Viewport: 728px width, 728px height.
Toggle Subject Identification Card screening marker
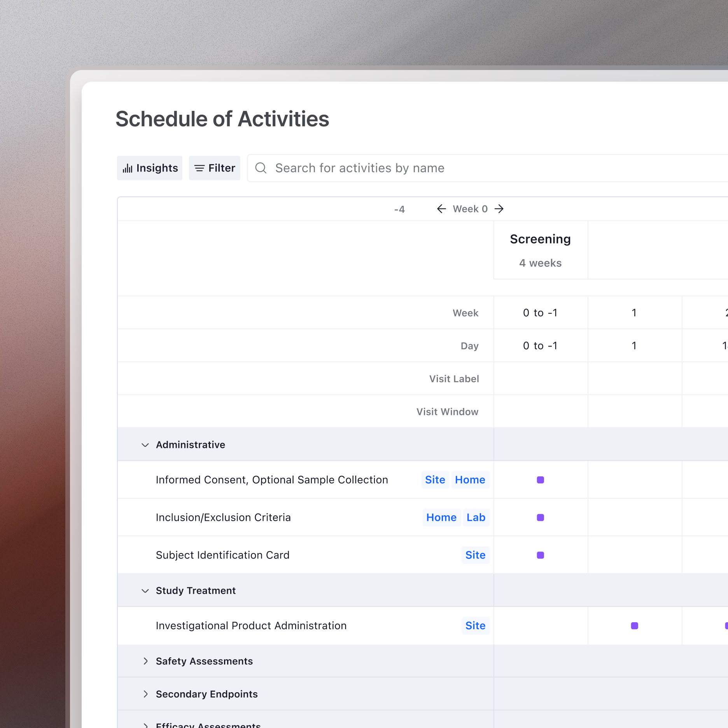point(541,555)
